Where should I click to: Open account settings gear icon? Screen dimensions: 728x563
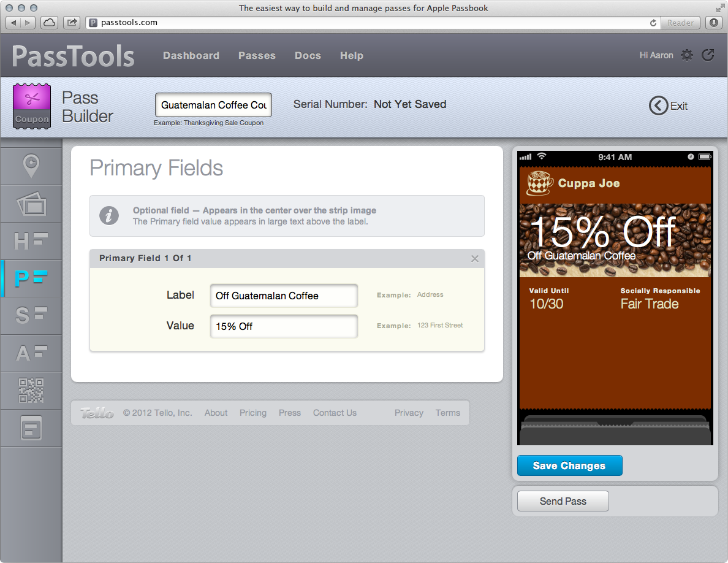click(x=687, y=55)
